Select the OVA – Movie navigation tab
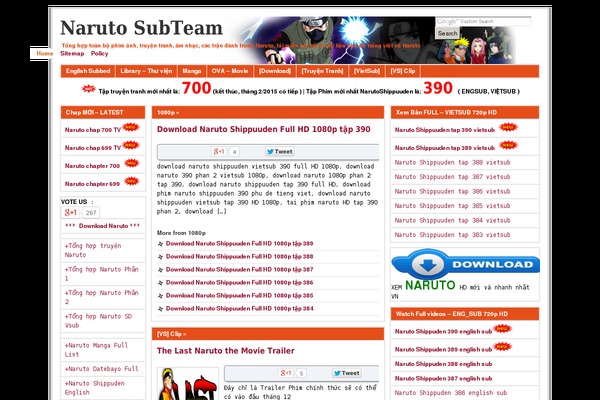Viewport: 600px width, 400px height. (x=230, y=71)
